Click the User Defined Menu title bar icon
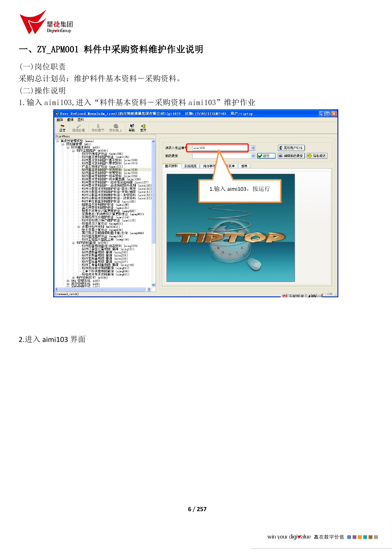Viewport: 392px width, 554px height. (57, 114)
